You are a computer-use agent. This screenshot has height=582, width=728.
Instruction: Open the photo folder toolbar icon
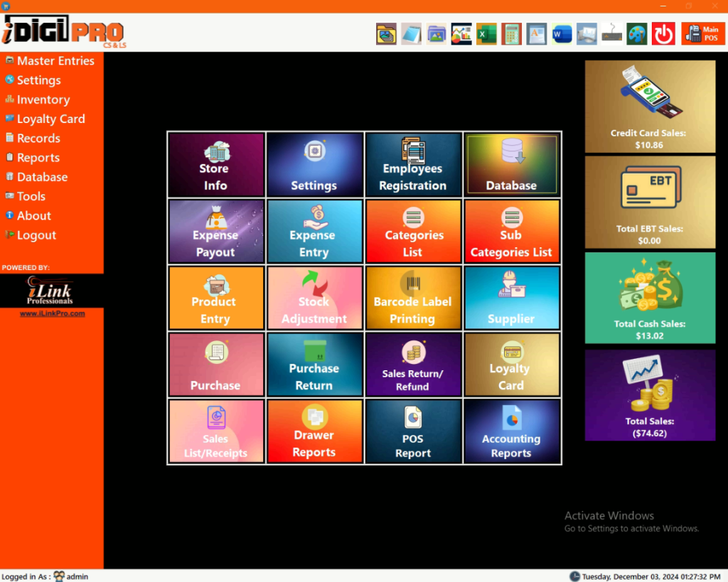point(386,34)
